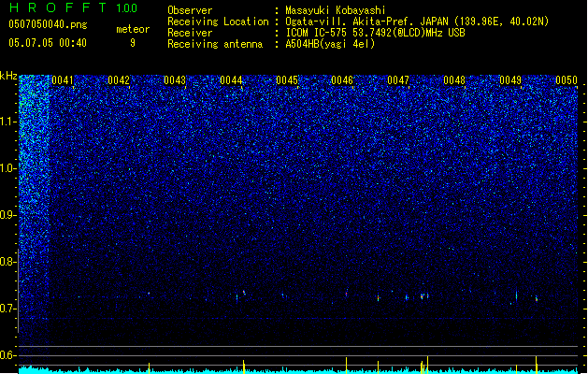
Task: Click the 0043 time marker
Action: [175, 80]
